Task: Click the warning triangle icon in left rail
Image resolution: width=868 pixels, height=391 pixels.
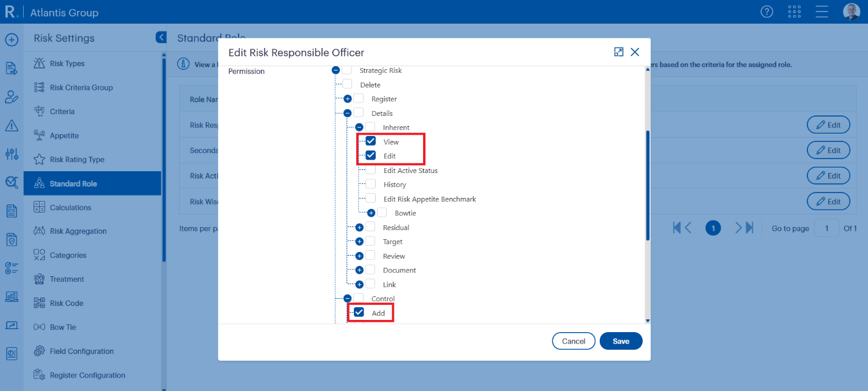Action: click(x=12, y=126)
